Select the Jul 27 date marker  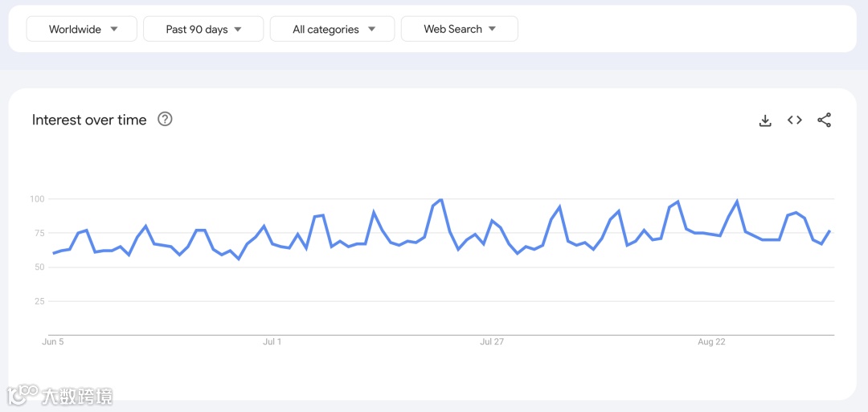(x=492, y=342)
